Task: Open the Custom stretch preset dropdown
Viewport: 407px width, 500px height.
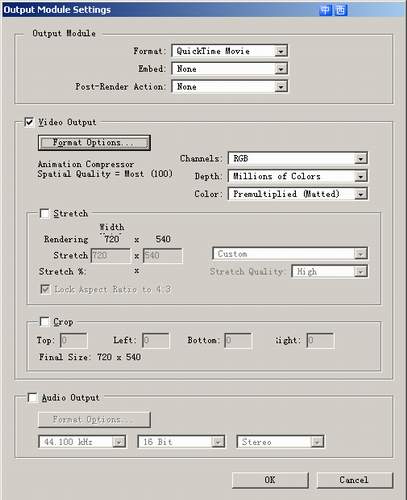Action: tap(290, 253)
